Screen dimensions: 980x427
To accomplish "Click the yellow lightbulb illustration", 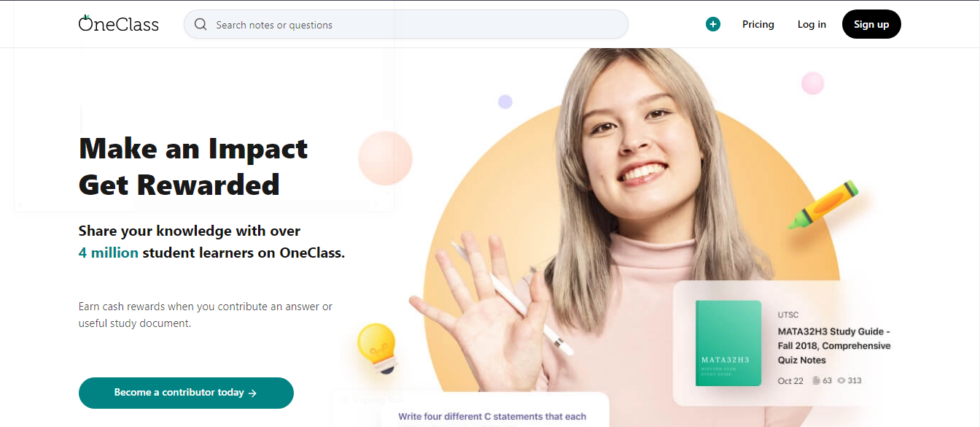I will point(378,348).
